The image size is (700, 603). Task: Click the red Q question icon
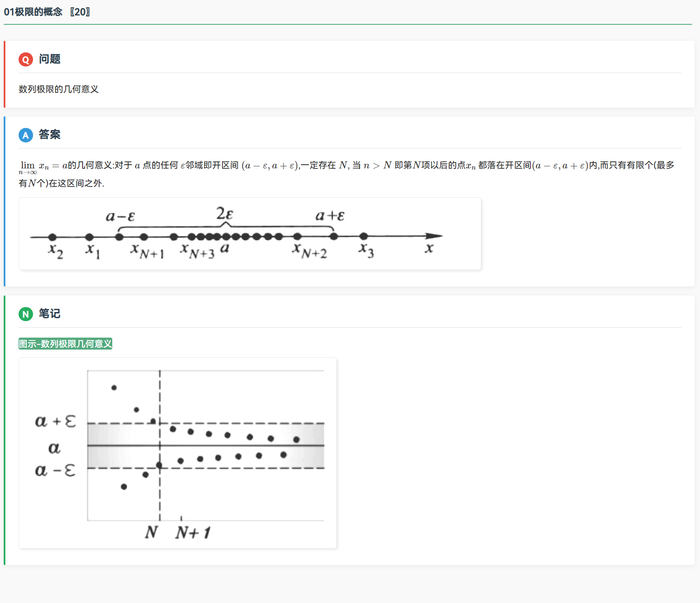coord(26,59)
